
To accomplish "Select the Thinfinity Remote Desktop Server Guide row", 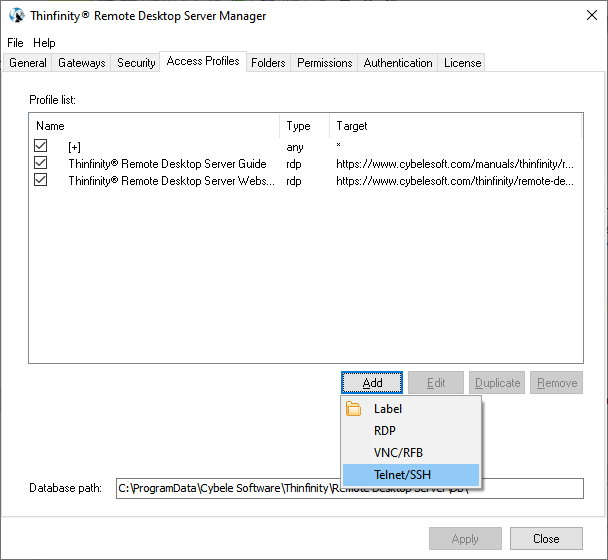I will point(168,164).
